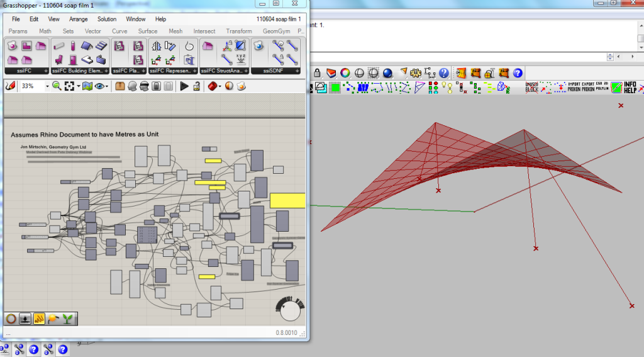Click the INFO HELP toolbar button

point(630,88)
